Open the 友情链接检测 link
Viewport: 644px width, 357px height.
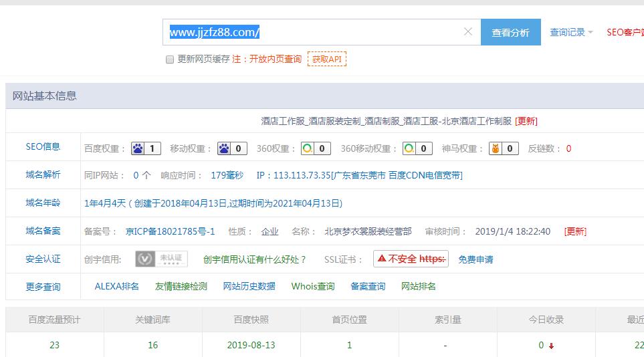tap(181, 286)
